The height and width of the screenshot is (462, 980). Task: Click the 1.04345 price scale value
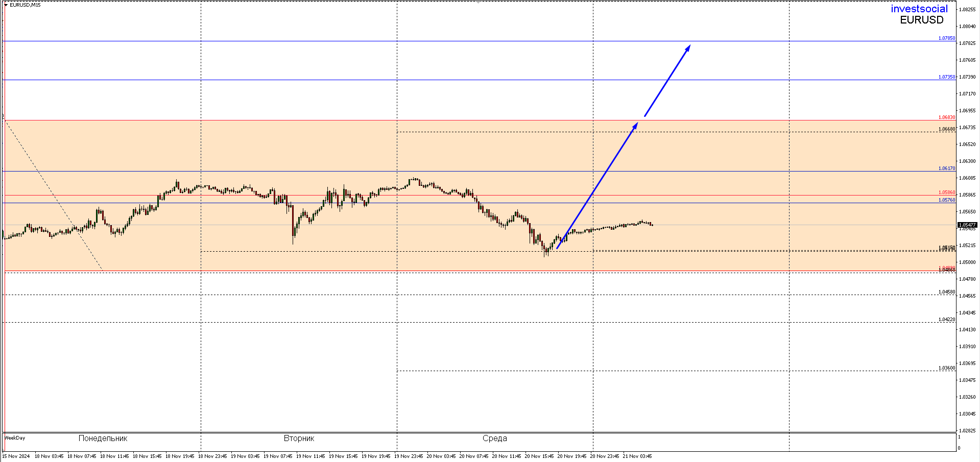967,312
